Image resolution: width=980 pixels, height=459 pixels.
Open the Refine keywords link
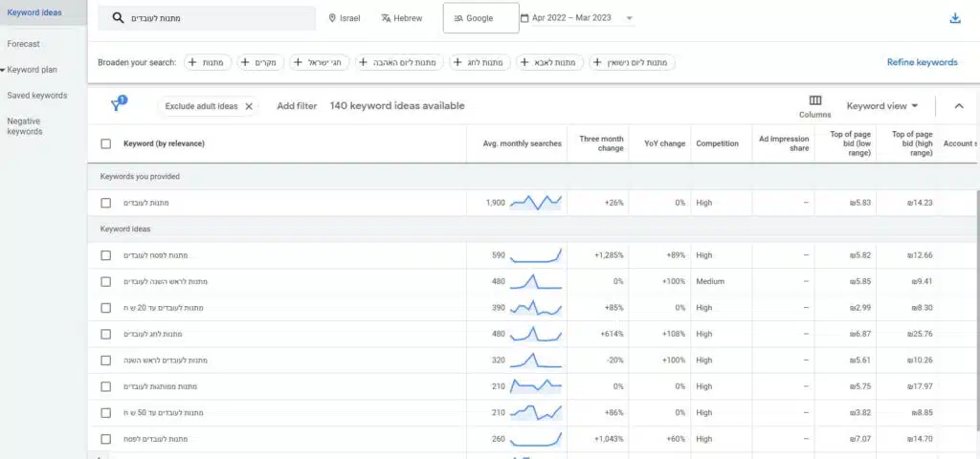click(922, 62)
